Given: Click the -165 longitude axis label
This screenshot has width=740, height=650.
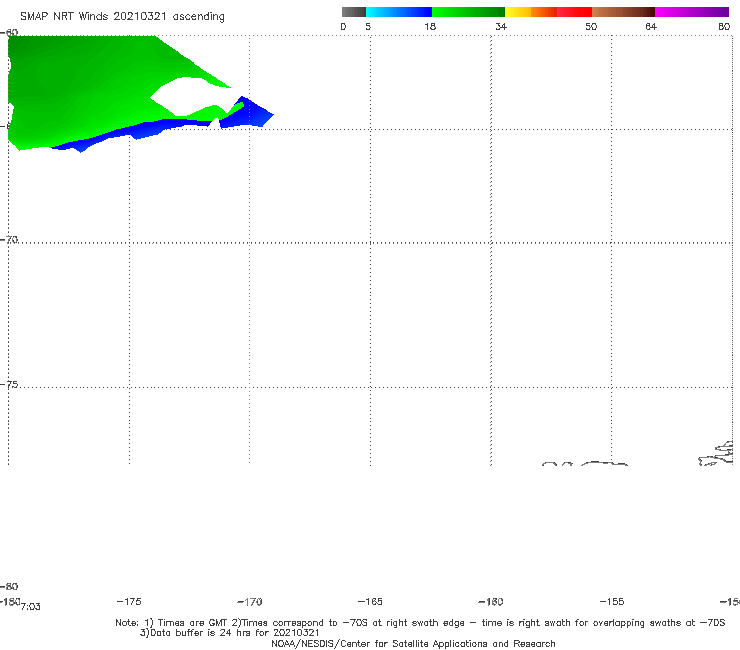Looking at the screenshot, I should 370,602.
